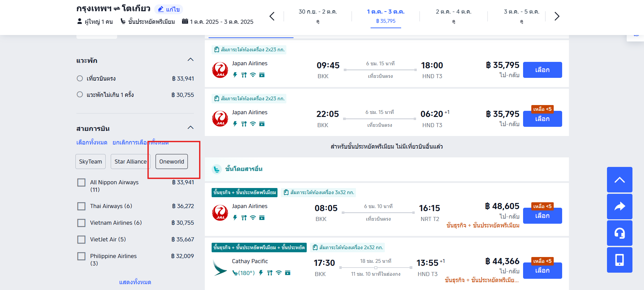This screenshot has width=644, height=290.
Task: Collapse the stopover filter section chevron
Action: pos(191,60)
